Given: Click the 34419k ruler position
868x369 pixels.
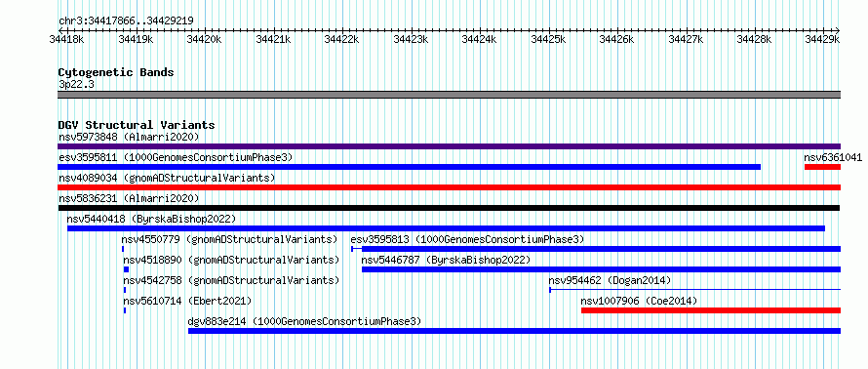Looking at the screenshot, I should pos(136,39).
